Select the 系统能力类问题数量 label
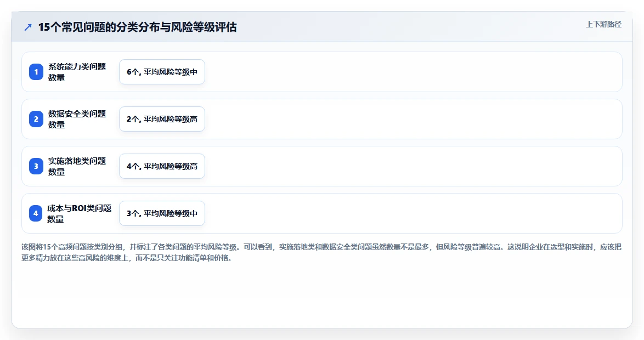Screen dimensions: 644x340 tap(77, 72)
